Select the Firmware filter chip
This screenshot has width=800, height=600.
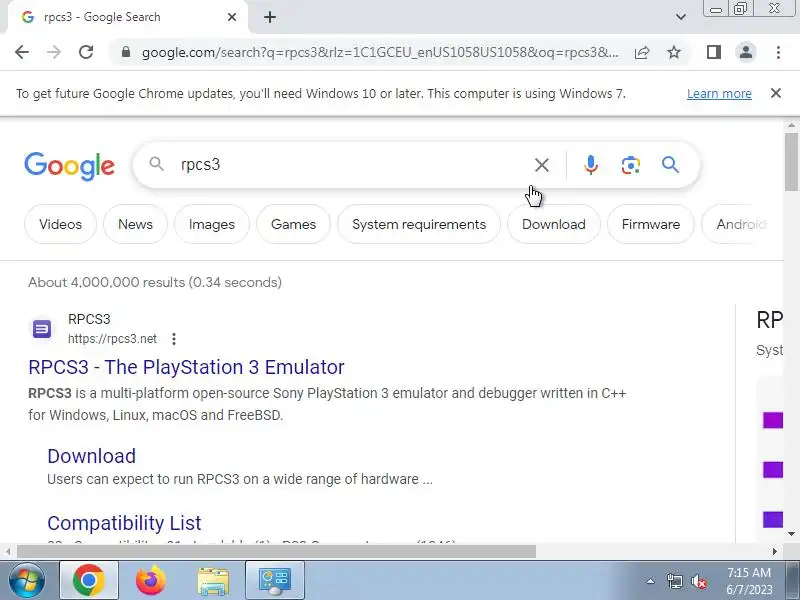click(x=651, y=224)
